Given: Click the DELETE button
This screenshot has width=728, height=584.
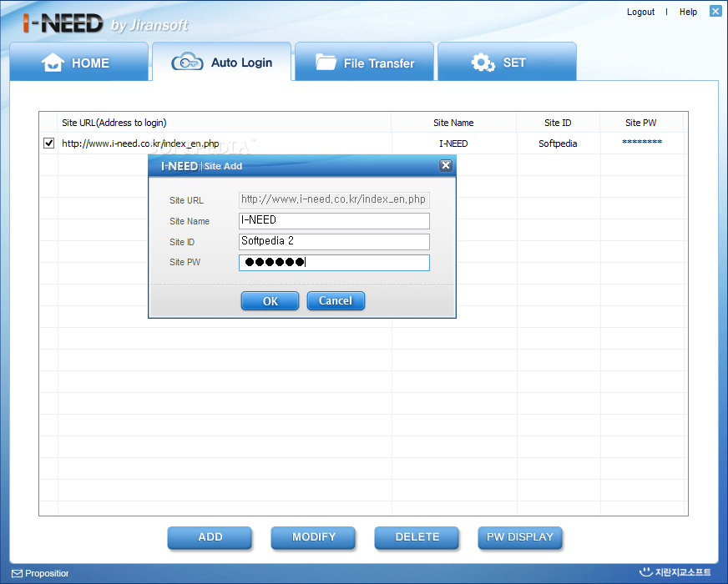Looking at the screenshot, I should pyautogui.click(x=417, y=537).
